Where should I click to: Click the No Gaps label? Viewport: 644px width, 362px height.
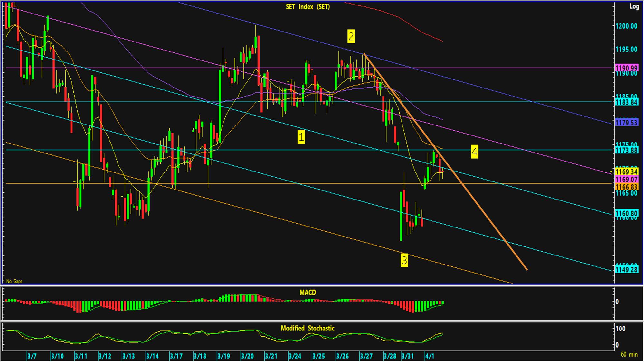point(14,281)
